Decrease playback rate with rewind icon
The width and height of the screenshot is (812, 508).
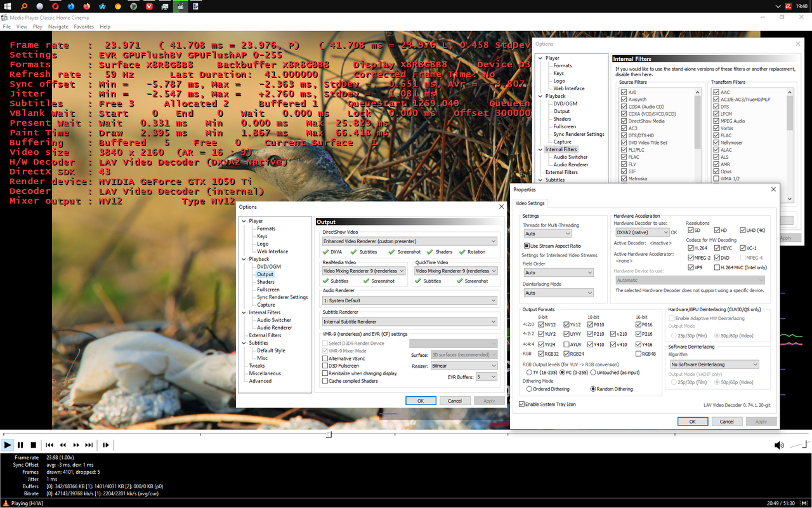[x=63, y=445]
